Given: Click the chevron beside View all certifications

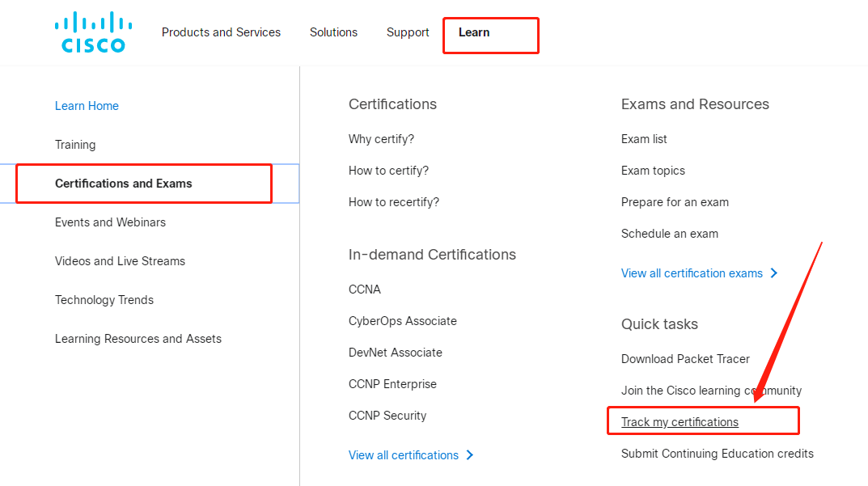Looking at the screenshot, I should click(x=470, y=455).
